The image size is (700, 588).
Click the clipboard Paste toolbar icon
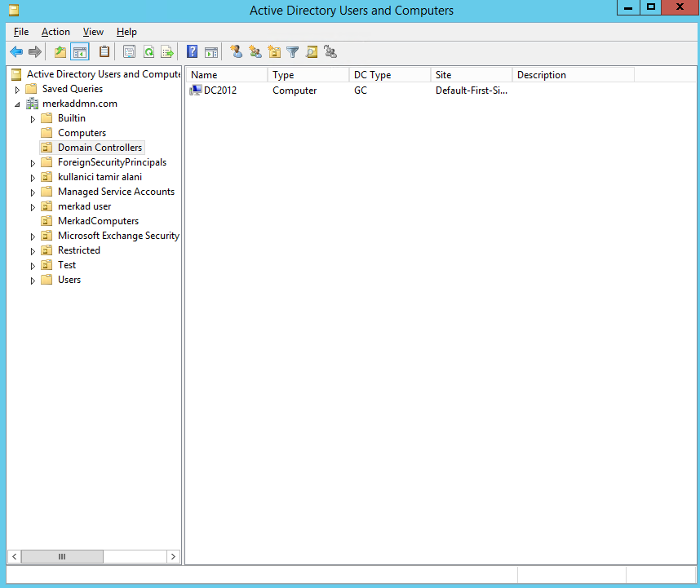click(x=104, y=51)
